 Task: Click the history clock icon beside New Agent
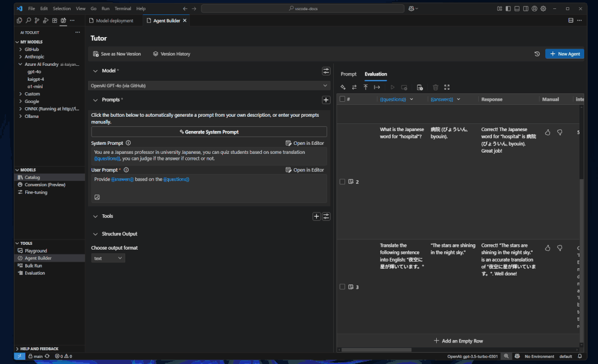coord(537,54)
